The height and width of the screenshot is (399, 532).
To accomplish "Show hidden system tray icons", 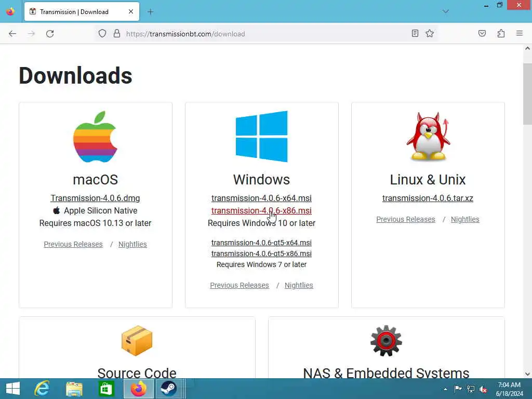I will pyautogui.click(x=445, y=389).
